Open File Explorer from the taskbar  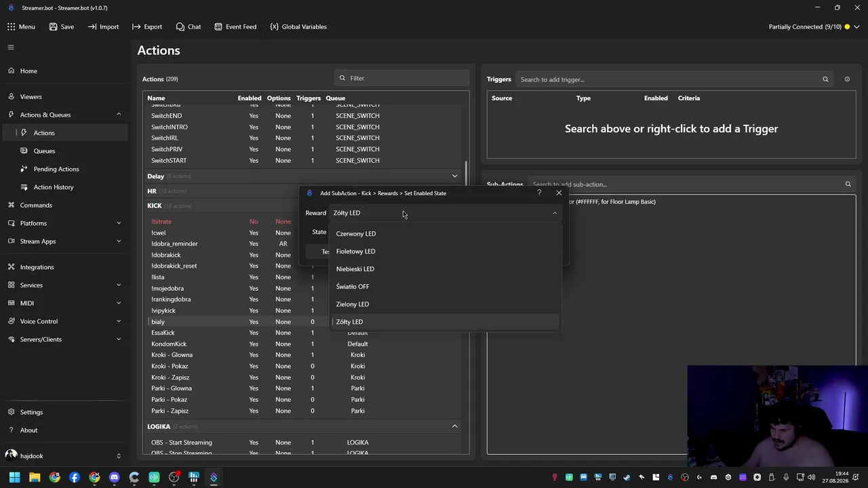35,477
